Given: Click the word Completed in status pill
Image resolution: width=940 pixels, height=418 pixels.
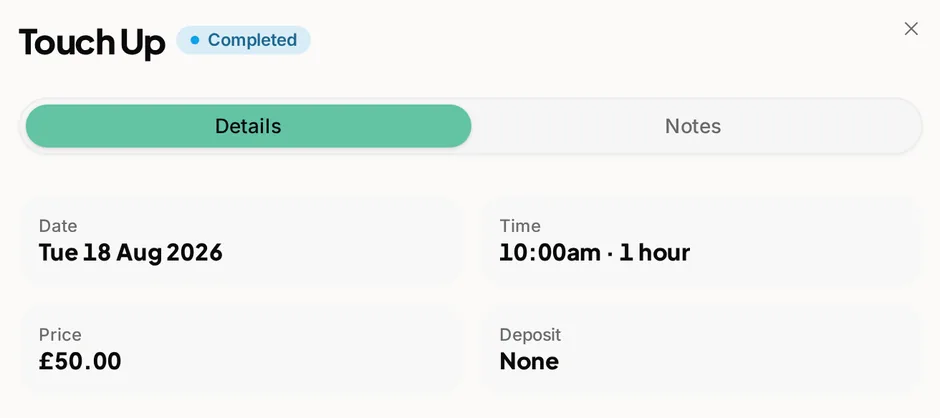Looking at the screenshot, I should coord(252,40).
